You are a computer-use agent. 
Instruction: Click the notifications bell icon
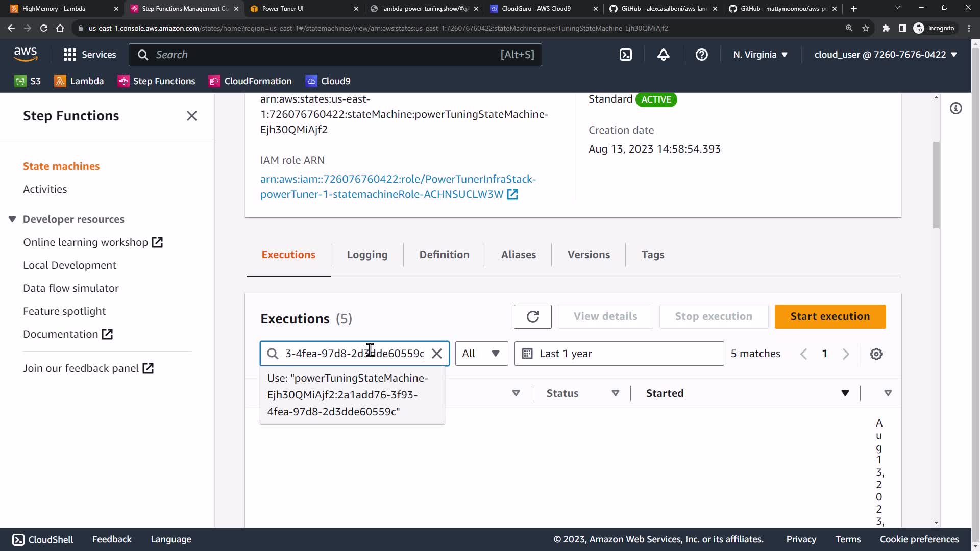(663, 55)
